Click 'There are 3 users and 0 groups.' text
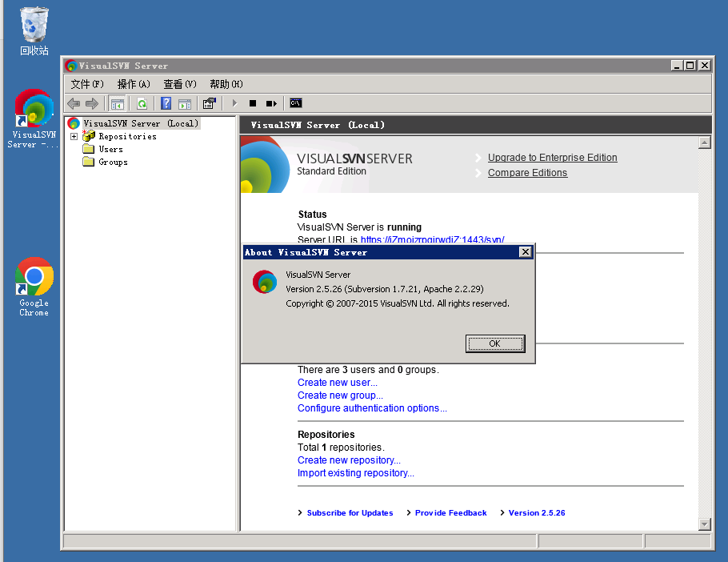 [368, 370]
